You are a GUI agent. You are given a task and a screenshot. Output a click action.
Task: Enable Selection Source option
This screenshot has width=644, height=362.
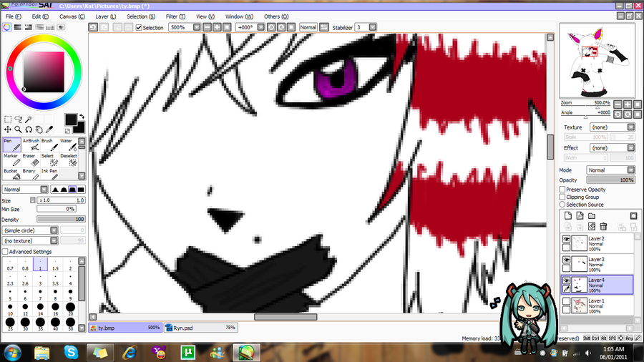(x=562, y=204)
